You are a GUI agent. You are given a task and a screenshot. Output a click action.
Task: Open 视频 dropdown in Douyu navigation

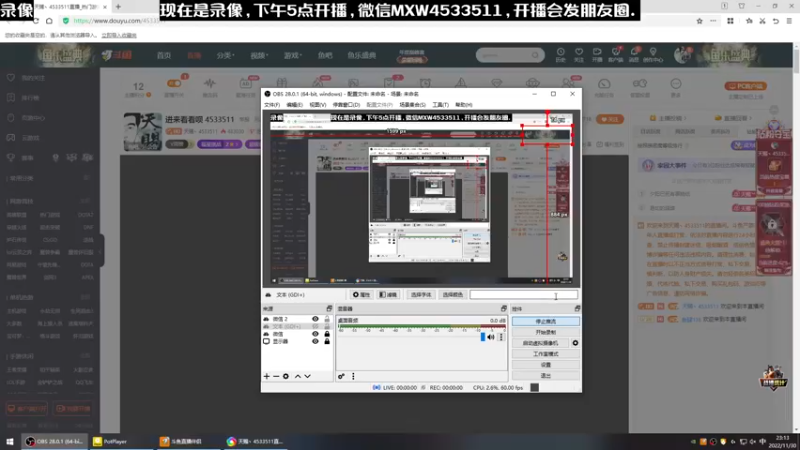pyautogui.click(x=259, y=56)
